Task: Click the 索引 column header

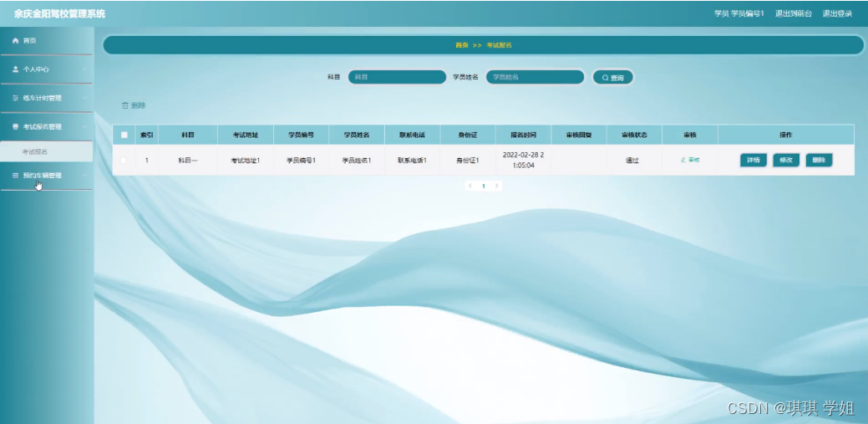Action: pos(147,135)
